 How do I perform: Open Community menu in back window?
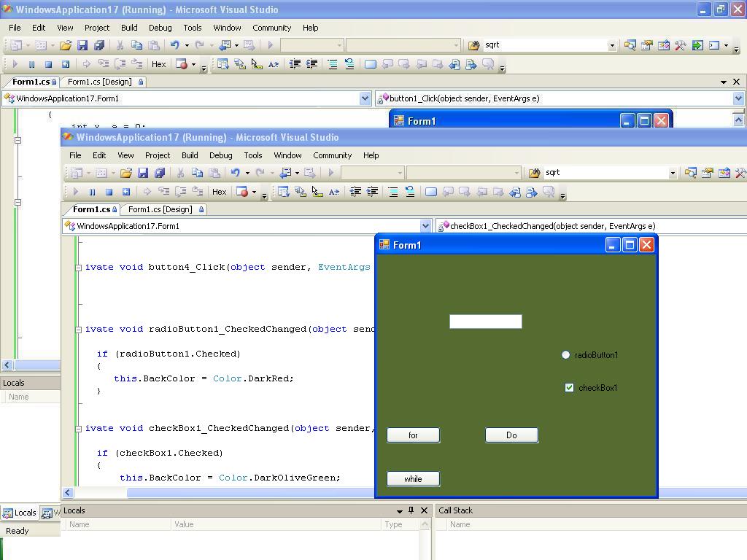(271, 28)
